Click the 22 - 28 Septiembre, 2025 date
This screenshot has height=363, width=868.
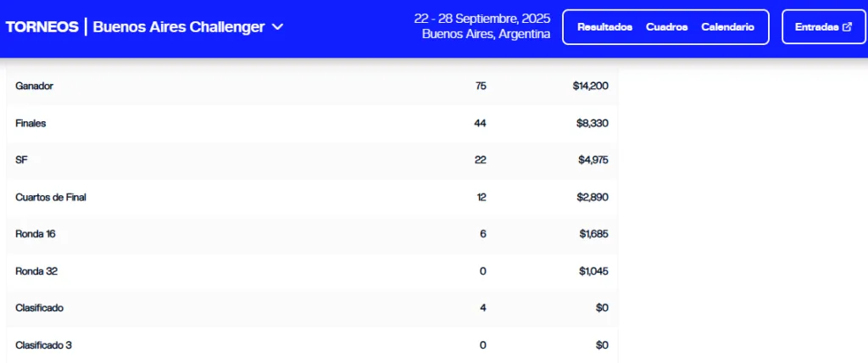point(481,19)
